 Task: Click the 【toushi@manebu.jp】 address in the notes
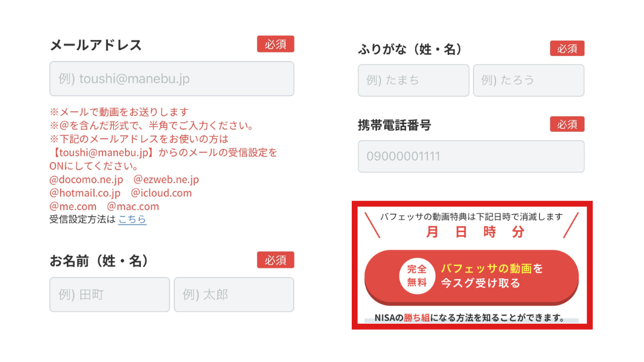click(x=103, y=153)
